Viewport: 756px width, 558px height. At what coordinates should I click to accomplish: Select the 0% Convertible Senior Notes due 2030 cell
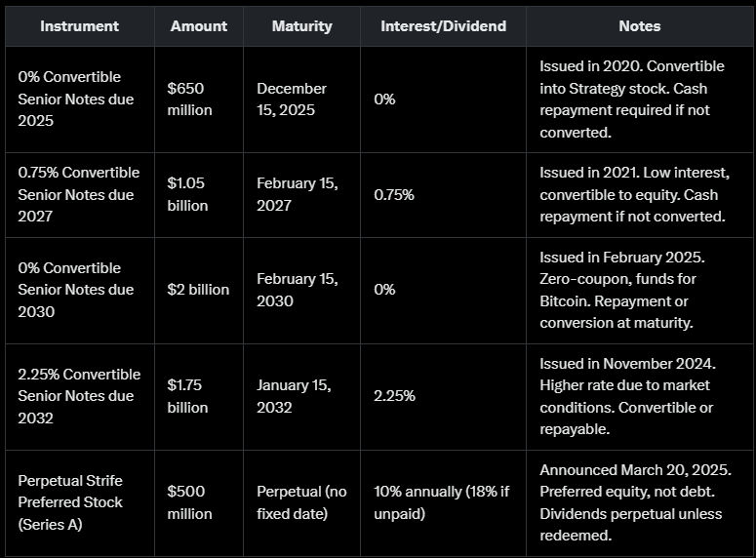point(76,290)
